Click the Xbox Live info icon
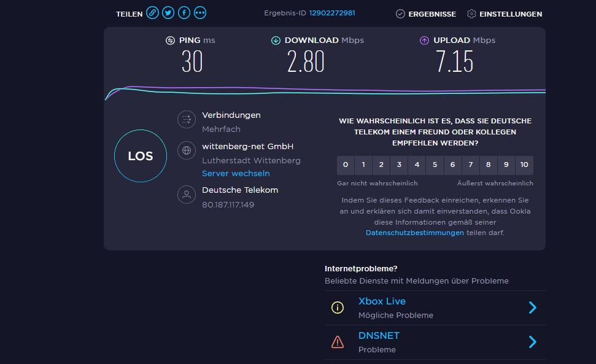 click(x=338, y=308)
